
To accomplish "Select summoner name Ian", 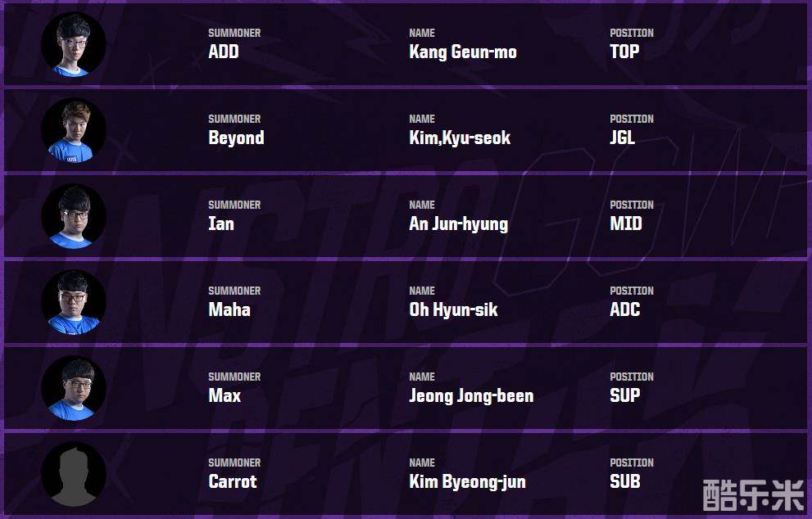I will click(221, 224).
